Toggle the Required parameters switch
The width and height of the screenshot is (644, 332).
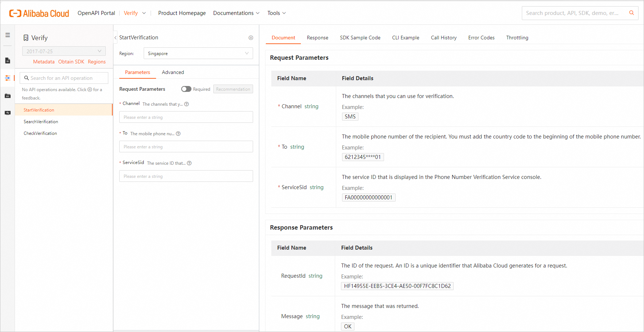pos(186,89)
